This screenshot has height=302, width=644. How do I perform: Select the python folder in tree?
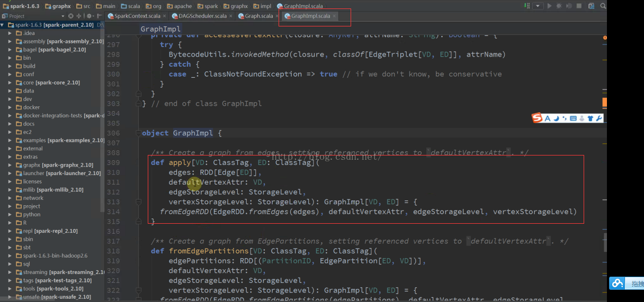[x=28, y=214]
